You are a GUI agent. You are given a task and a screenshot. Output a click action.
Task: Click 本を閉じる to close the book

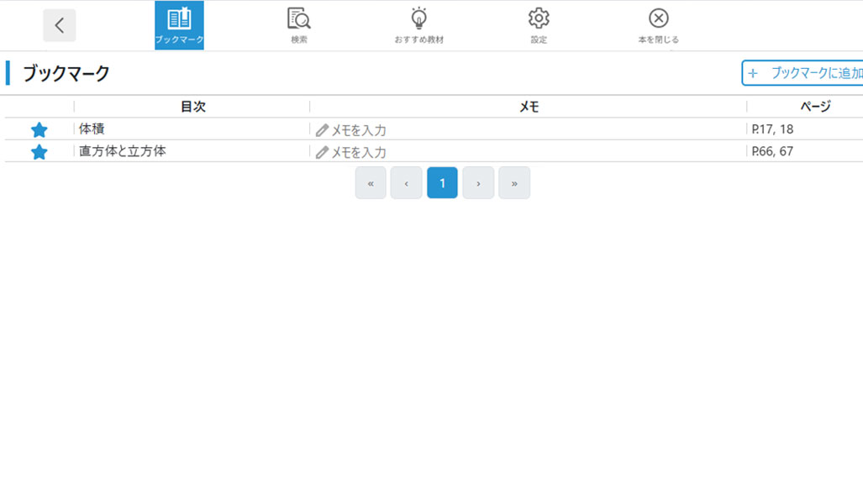(658, 25)
